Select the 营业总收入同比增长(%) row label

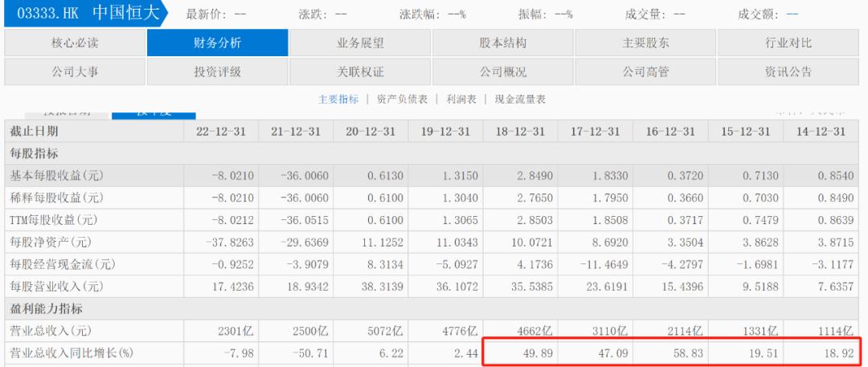[72, 353]
